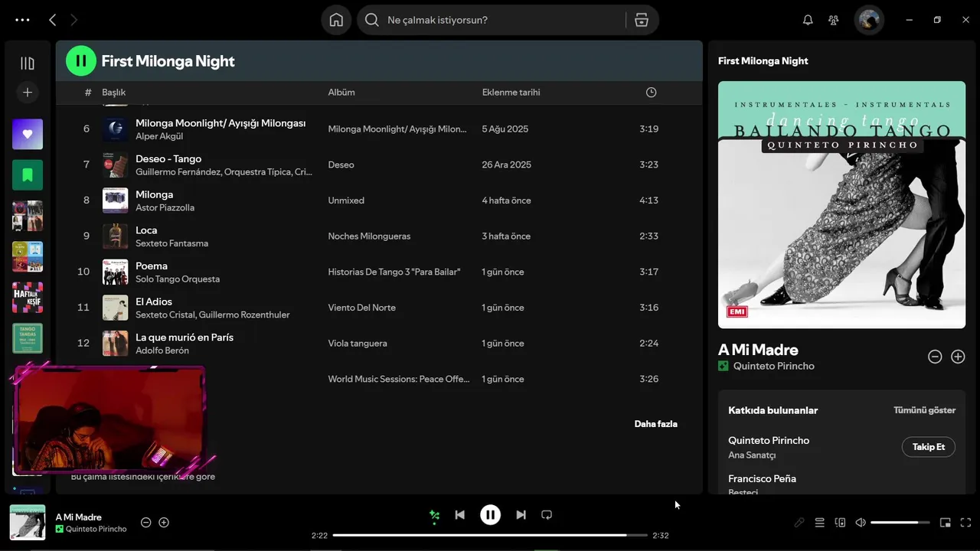Open the Bailando Tango album cover in side panel

point(841,205)
